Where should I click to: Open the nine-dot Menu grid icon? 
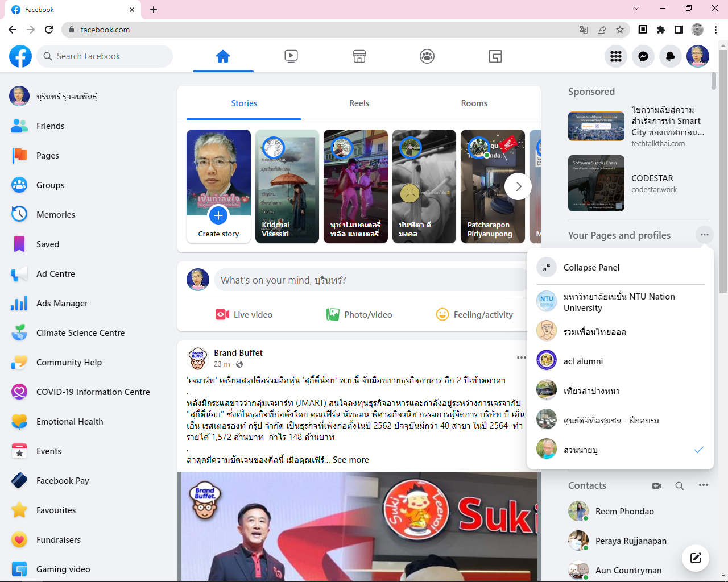pos(616,56)
